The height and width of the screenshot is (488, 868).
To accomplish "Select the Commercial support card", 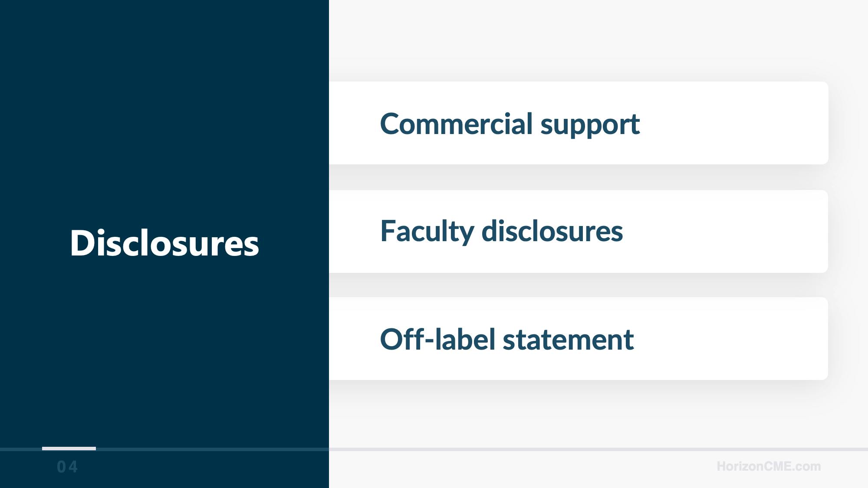I will click(x=578, y=123).
